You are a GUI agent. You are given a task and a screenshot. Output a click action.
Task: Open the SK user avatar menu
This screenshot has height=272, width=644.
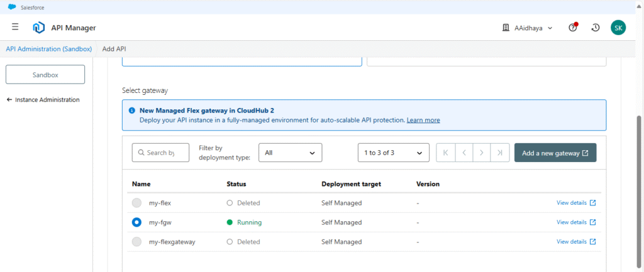618,28
